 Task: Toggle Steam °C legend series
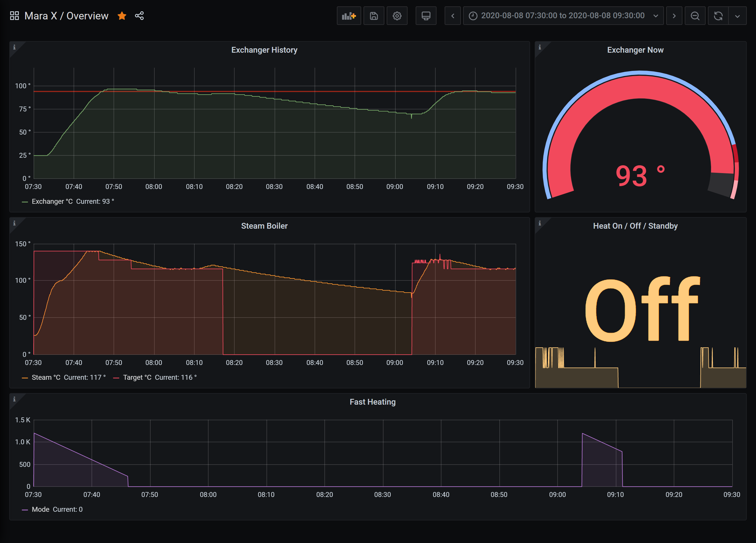pyautogui.click(x=46, y=377)
